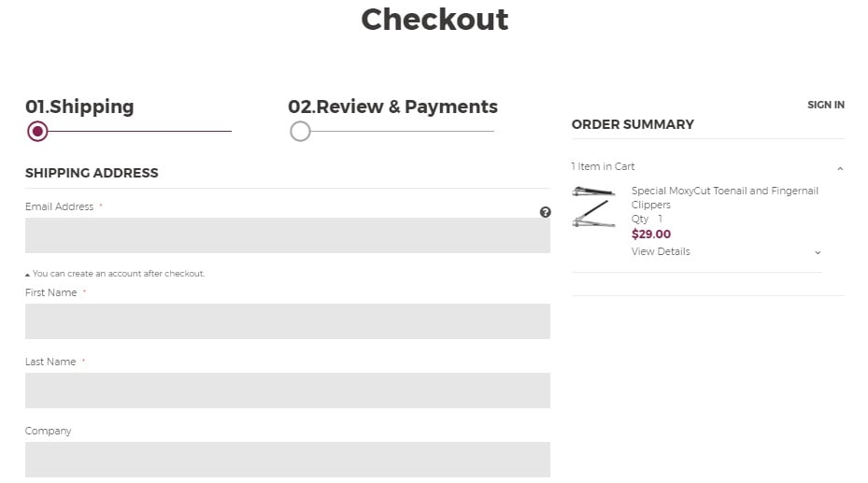Click the Order Summary heading

coord(633,124)
